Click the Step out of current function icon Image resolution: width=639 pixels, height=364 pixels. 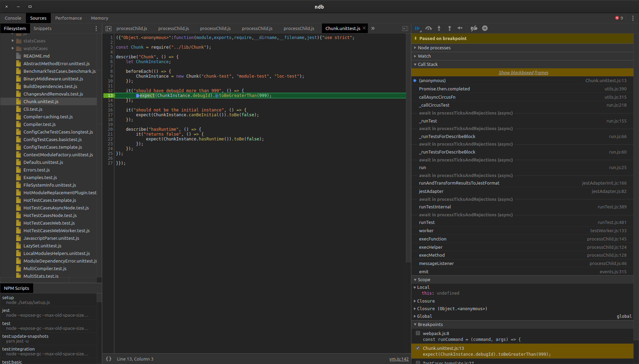click(450, 28)
